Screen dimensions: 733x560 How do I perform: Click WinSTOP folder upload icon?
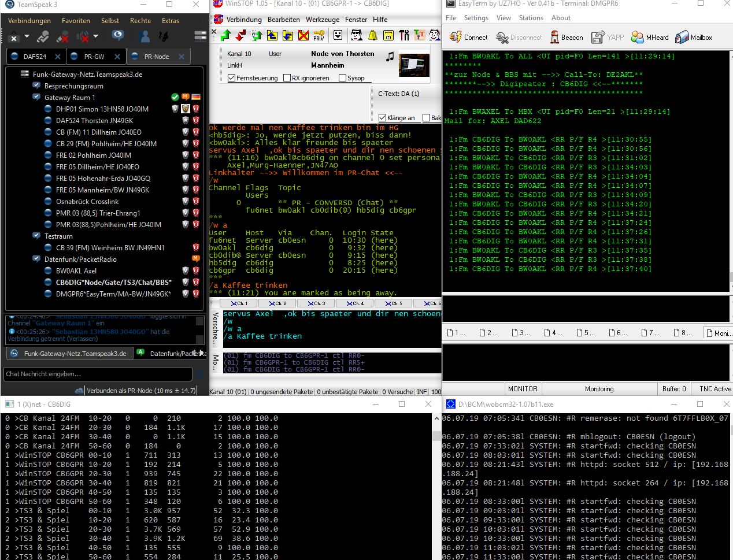[272, 36]
